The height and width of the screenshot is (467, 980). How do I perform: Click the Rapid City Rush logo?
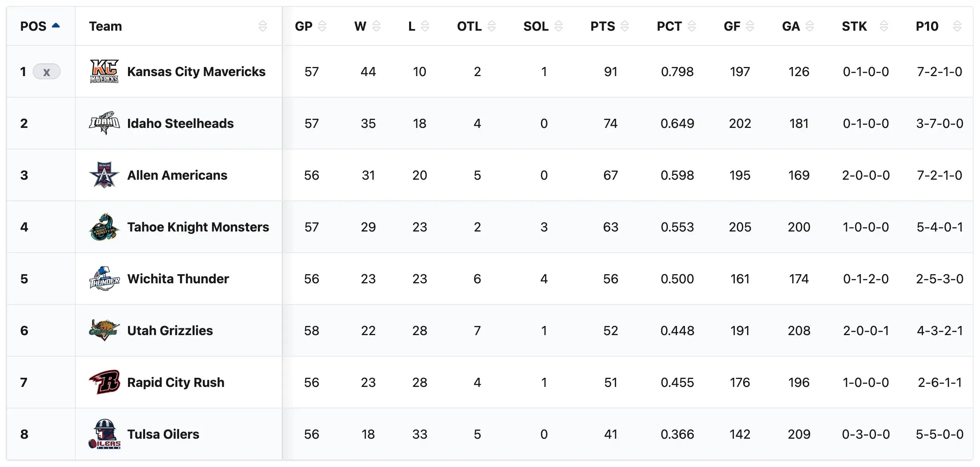pyautogui.click(x=104, y=382)
